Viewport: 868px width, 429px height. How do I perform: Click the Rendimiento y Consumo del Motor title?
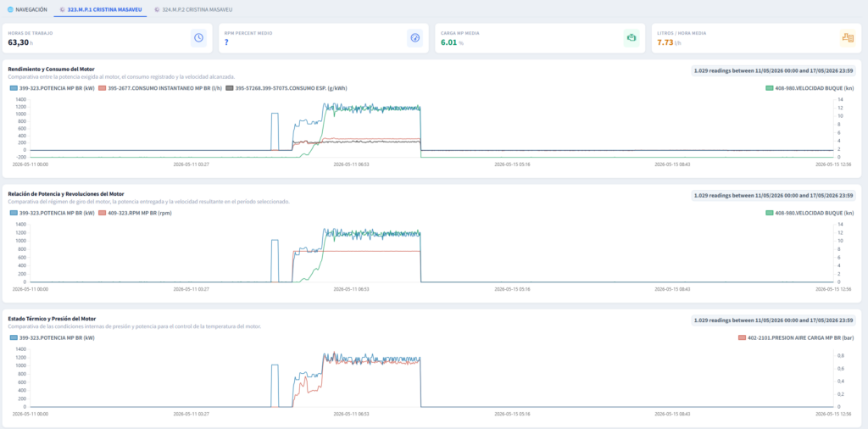click(x=51, y=70)
